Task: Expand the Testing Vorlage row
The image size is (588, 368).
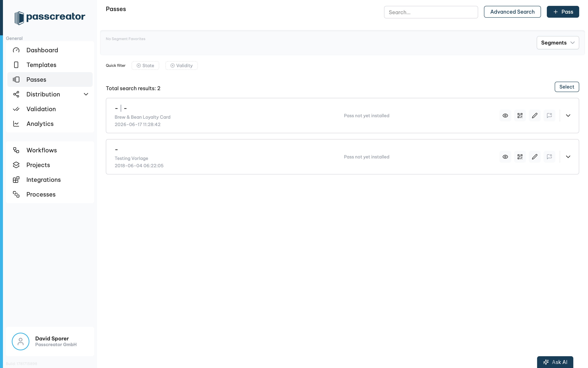Action: click(568, 157)
